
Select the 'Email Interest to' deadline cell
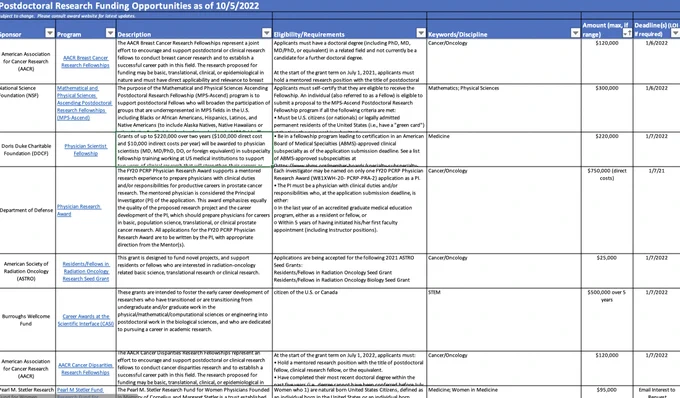[657, 392]
